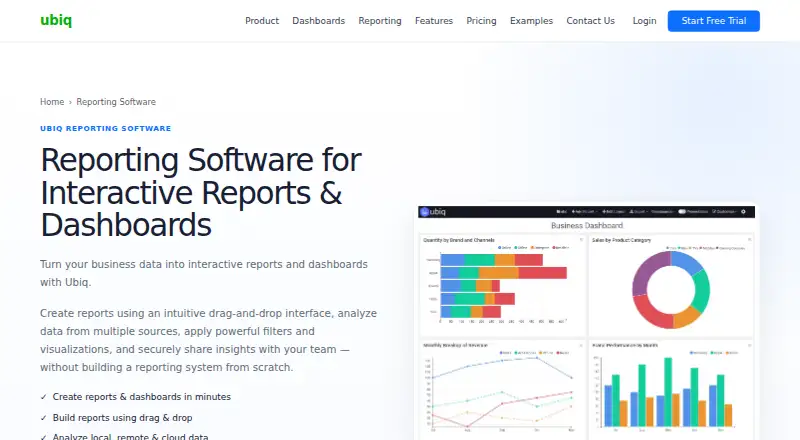Open the gear settings icon in dashboard toolbar
Image resolution: width=800 pixels, height=440 pixels.
coord(743,211)
